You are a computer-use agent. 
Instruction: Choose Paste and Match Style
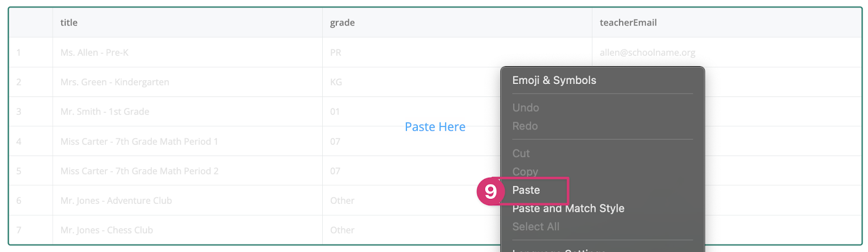[568, 209]
